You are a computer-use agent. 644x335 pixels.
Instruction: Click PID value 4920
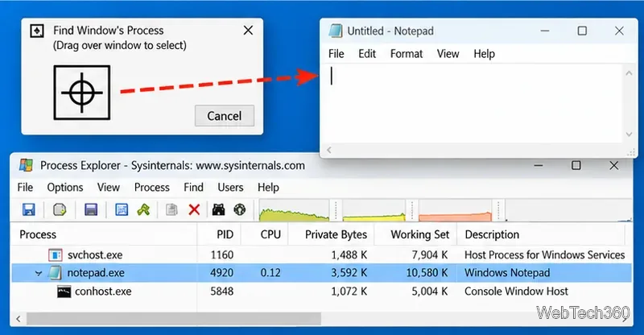(222, 273)
